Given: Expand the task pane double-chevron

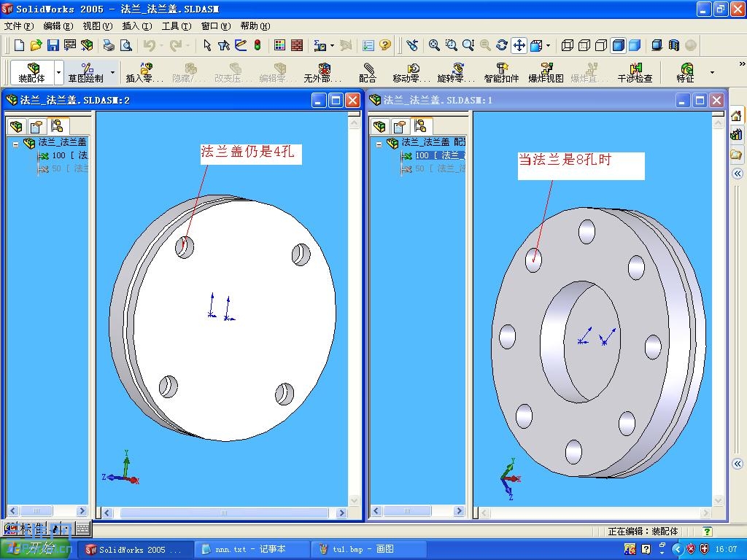Looking at the screenshot, I should coord(737,174).
